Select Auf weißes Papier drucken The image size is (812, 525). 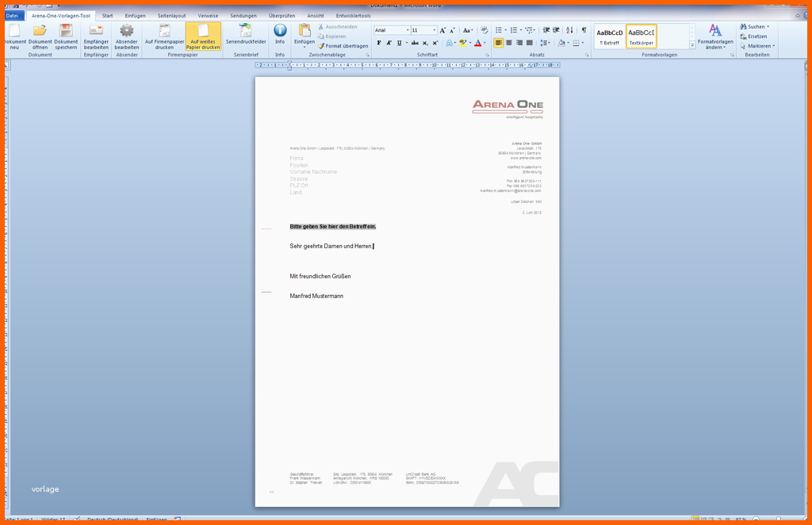click(203, 36)
